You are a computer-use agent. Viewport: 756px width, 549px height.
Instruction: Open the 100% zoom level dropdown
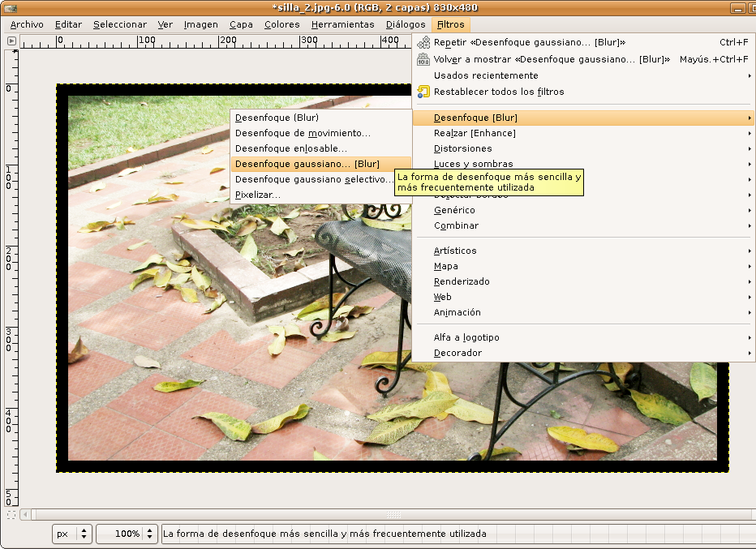[x=127, y=534]
